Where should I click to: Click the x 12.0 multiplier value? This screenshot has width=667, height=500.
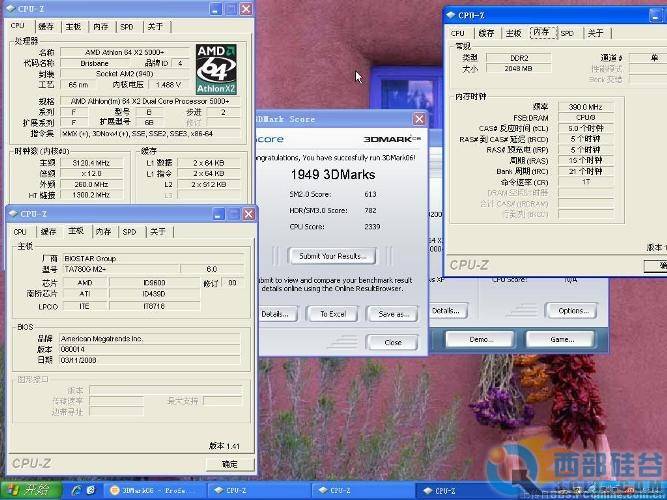[91, 174]
